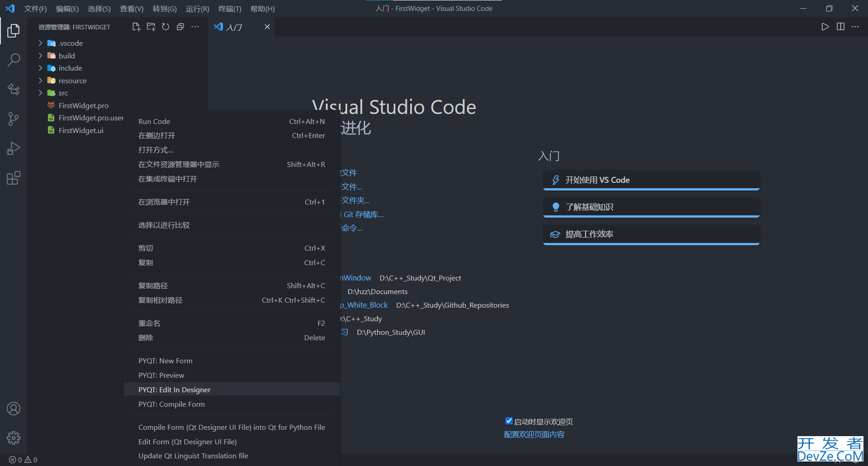Choose 复制路径 entry
The width and height of the screenshot is (868, 466).
coord(231,285)
